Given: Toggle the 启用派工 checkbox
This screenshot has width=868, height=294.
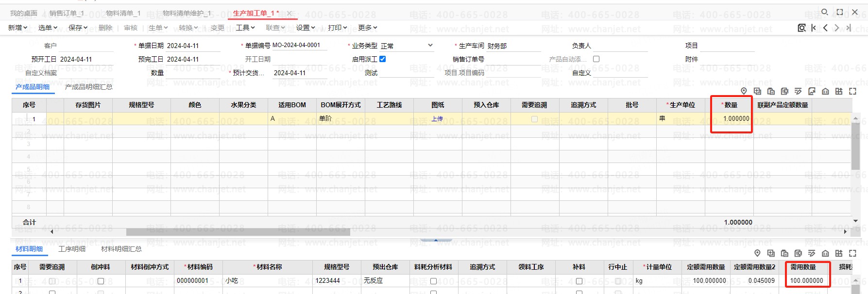Looking at the screenshot, I should 382,59.
